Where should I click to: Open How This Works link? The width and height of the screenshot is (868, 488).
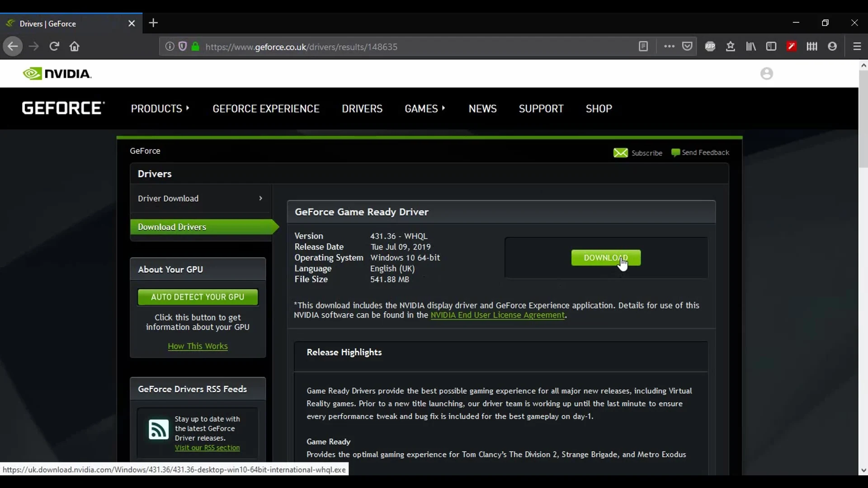pos(198,346)
